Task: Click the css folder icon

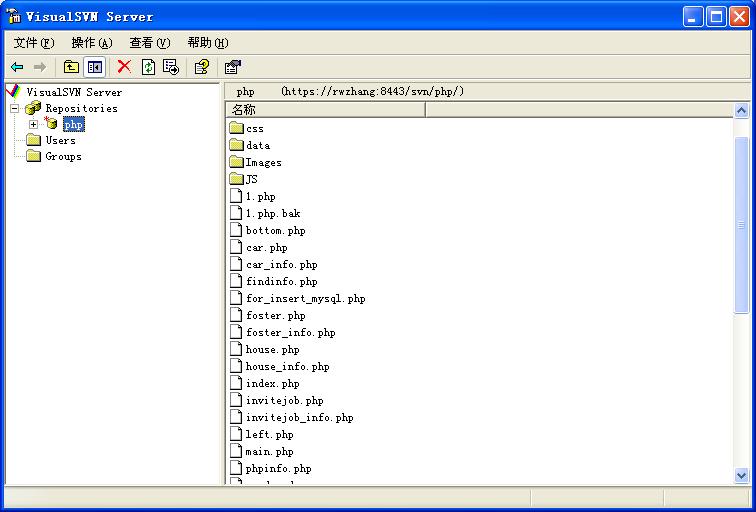Action: pyautogui.click(x=236, y=128)
